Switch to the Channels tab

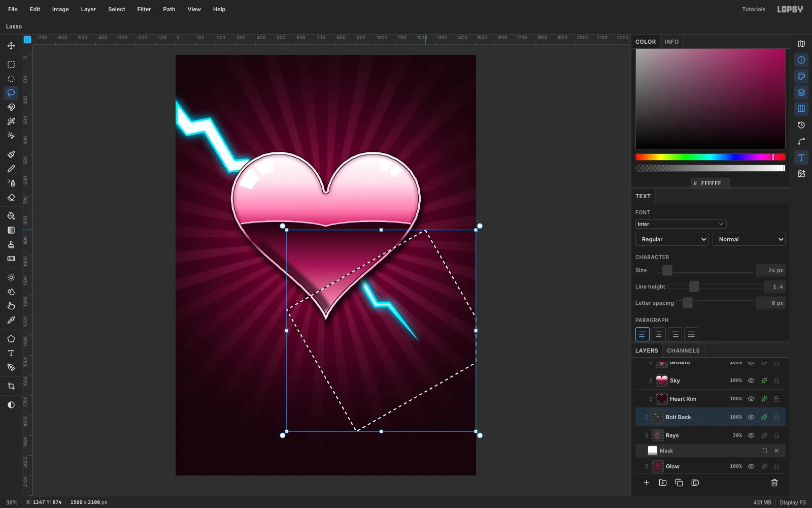tap(683, 351)
